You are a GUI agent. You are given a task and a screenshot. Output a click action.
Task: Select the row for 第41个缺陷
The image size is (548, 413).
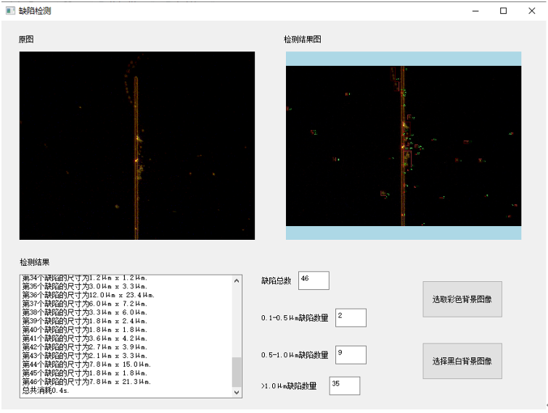coord(85,339)
